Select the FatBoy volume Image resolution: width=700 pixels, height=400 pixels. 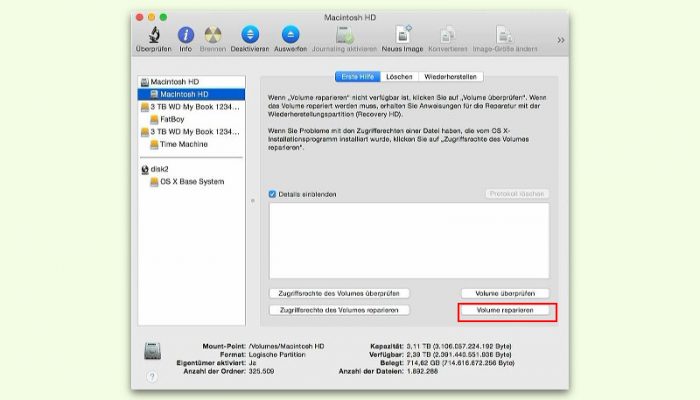[192, 119]
